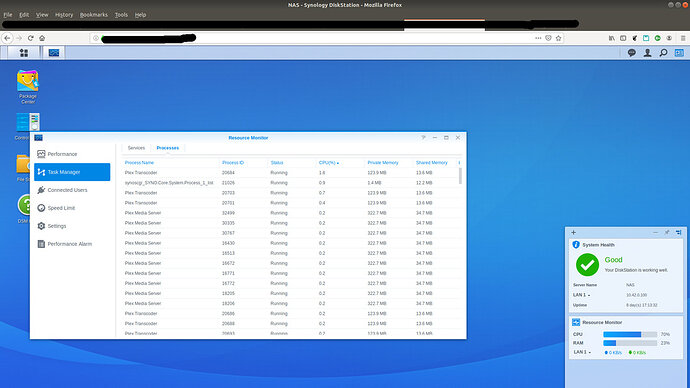Click the DSM search magnifier icon

tap(663, 53)
